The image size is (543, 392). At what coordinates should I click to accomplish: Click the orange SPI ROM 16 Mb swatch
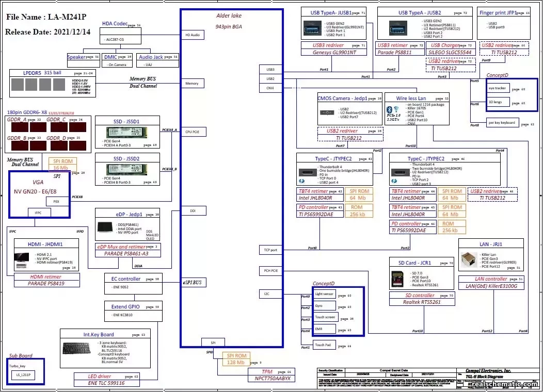click(x=62, y=164)
